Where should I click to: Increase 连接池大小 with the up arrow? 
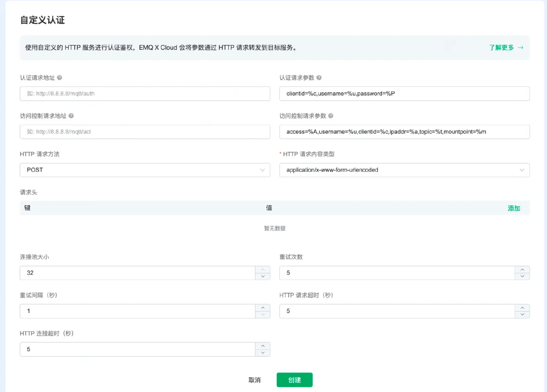pos(263,270)
